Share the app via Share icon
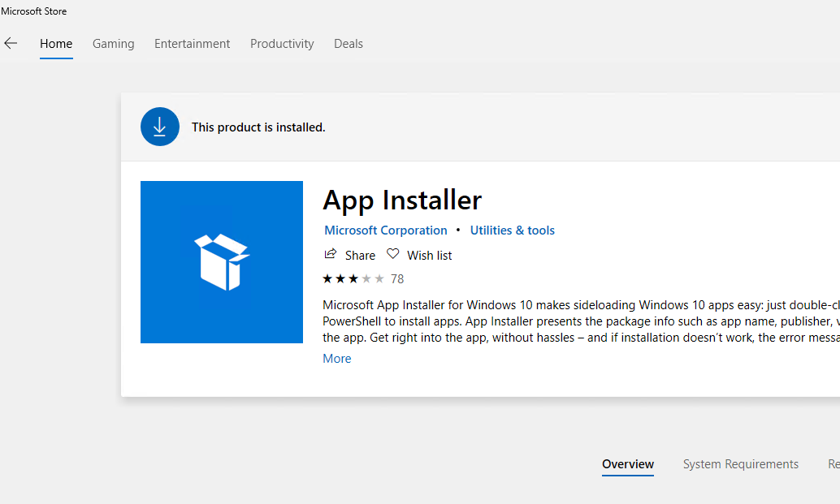The height and width of the screenshot is (504, 840). [331, 254]
